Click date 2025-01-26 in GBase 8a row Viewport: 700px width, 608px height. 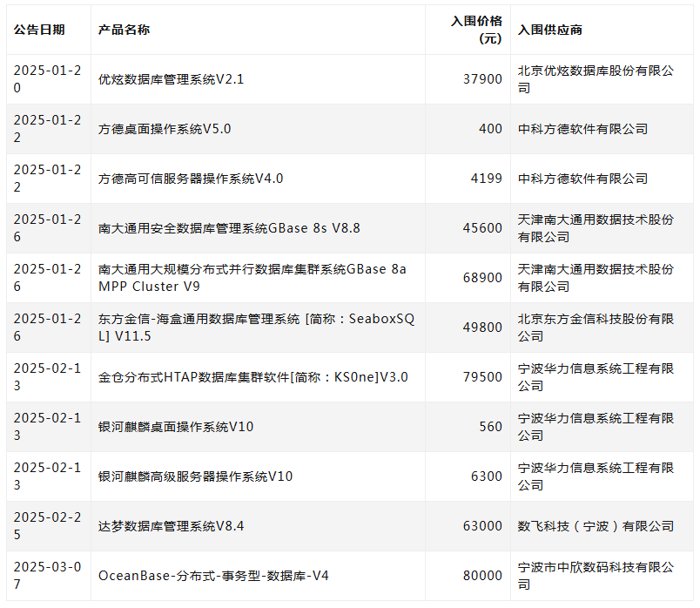47,278
